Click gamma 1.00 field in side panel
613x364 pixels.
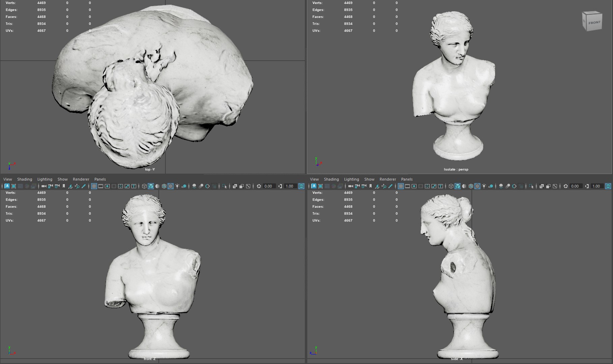tap(597, 186)
